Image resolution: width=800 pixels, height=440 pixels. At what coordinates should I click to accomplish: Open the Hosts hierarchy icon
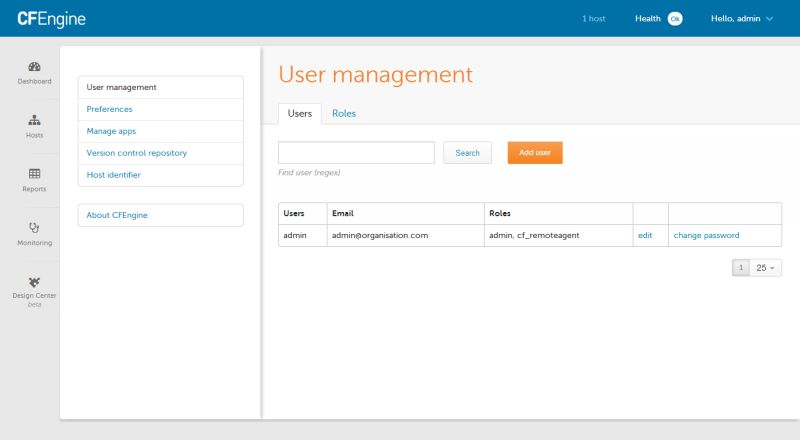34,120
